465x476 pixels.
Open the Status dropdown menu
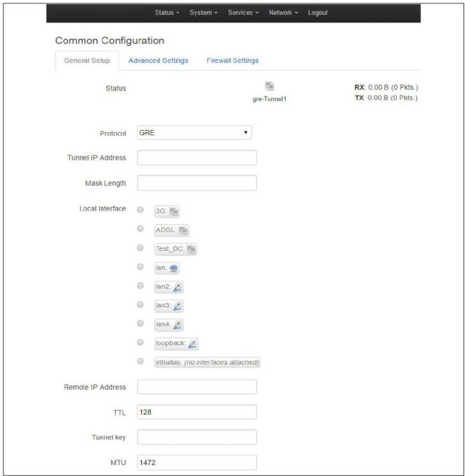coord(167,12)
